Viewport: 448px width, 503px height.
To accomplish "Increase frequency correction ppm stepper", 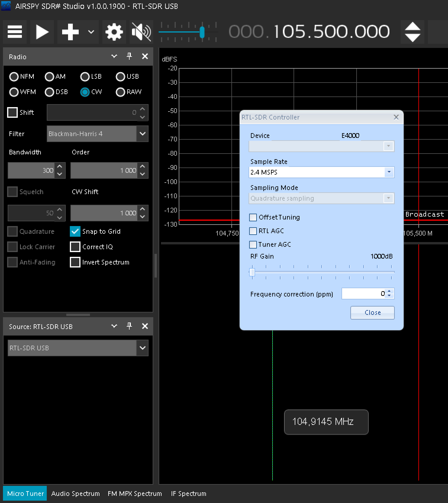I will (389, 291).
